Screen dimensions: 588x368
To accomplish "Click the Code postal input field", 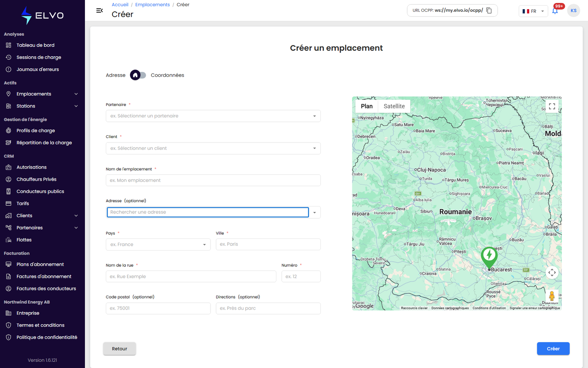I will (x=158, y=308).
